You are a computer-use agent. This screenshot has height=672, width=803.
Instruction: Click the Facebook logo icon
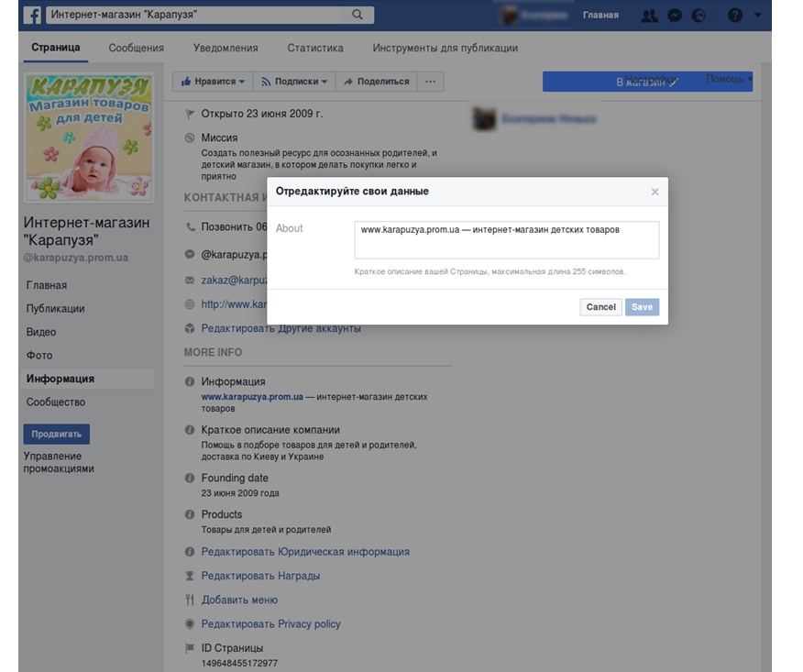[32, 15]
